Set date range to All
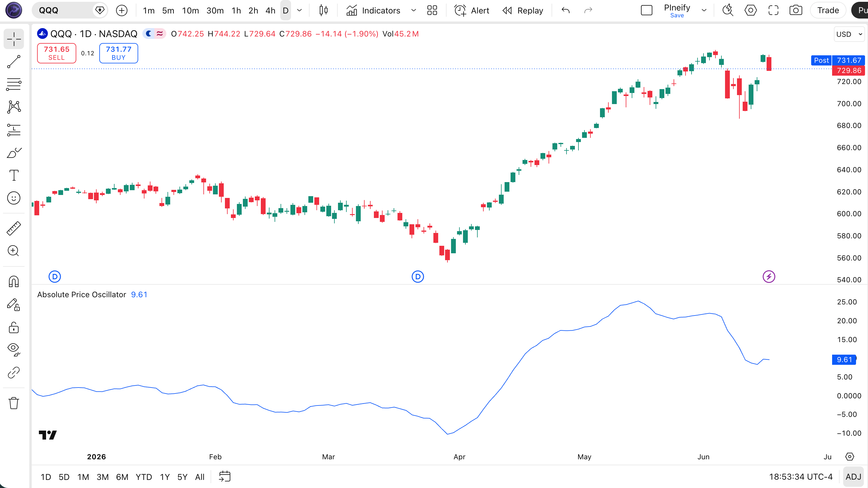This screenshot has width=868, height=488. 200,477
